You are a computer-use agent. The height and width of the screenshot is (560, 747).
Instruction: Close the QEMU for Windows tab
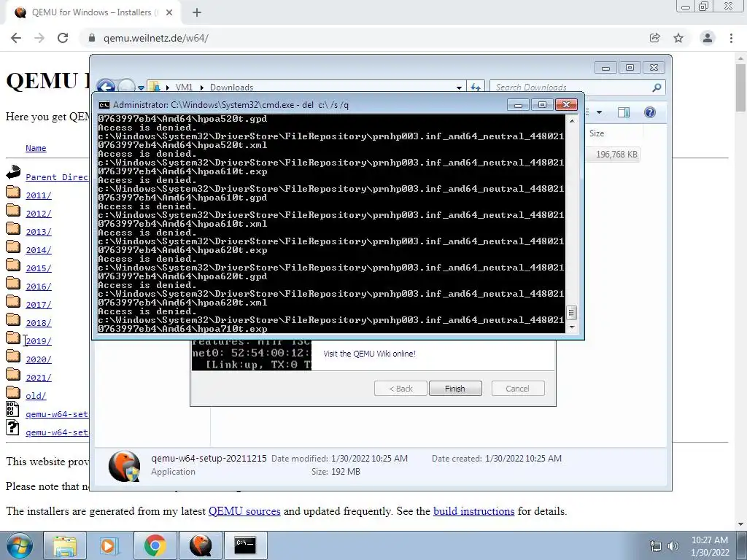tap(169, 12)
